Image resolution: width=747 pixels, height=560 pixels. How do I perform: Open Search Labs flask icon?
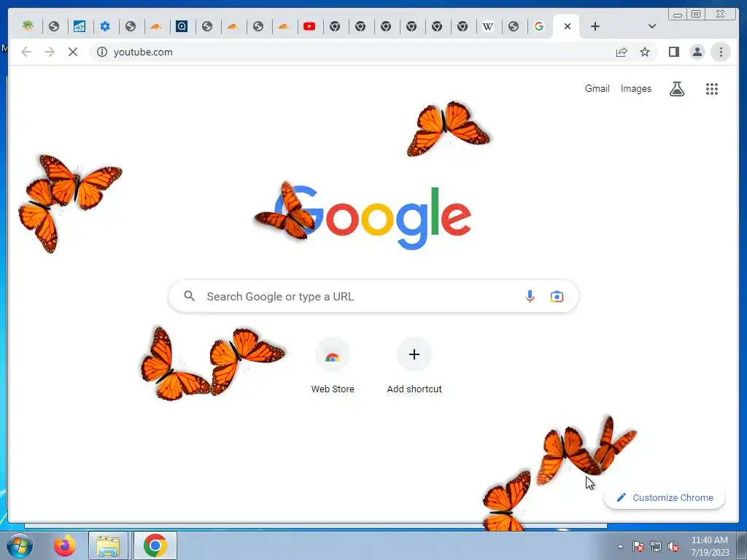click(676, 88)
